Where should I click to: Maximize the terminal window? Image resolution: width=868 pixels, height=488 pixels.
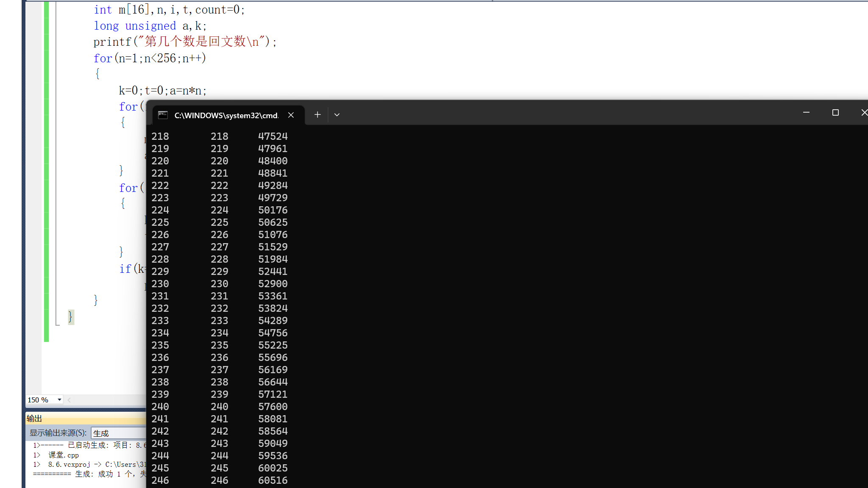click(835, 113)
